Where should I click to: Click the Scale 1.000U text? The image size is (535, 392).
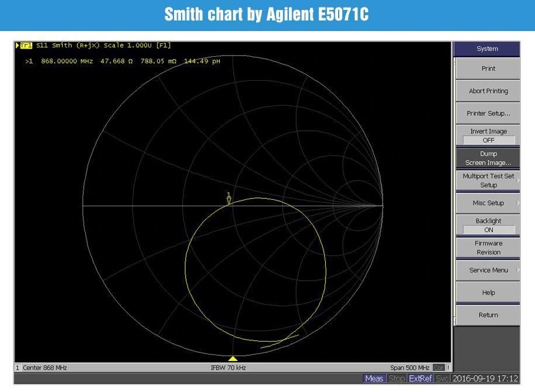click(x=128, y=45)
